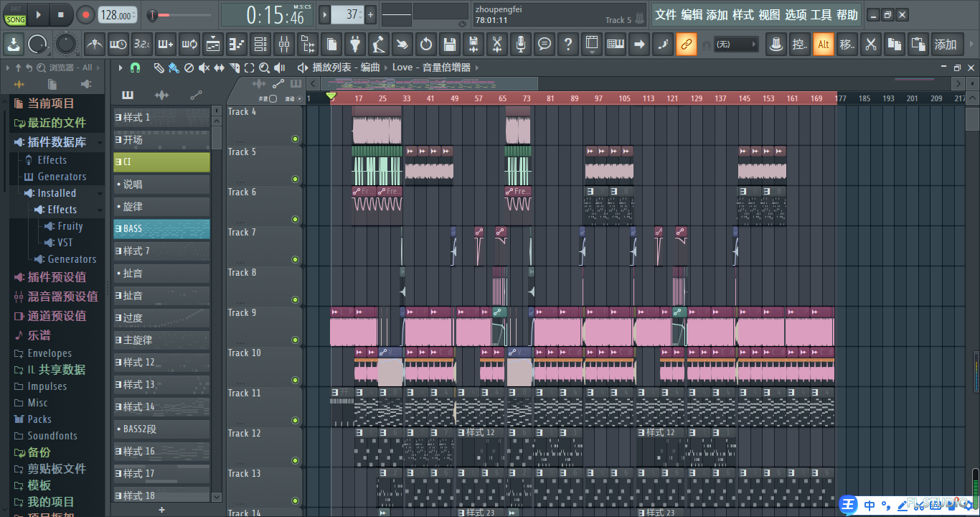
Task: Mute Track 5 via green dot
Action: (295, 180)
